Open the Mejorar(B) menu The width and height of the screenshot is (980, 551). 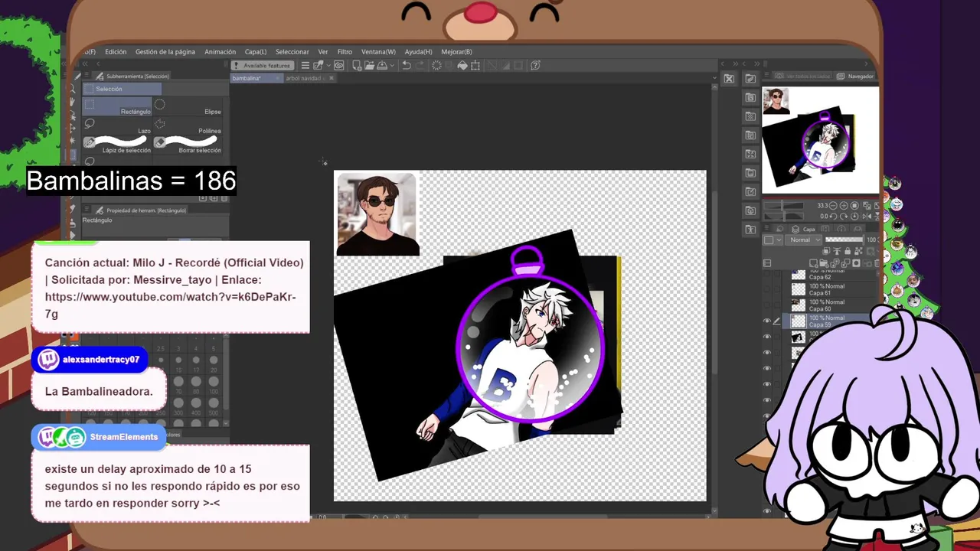pos(456,52)
